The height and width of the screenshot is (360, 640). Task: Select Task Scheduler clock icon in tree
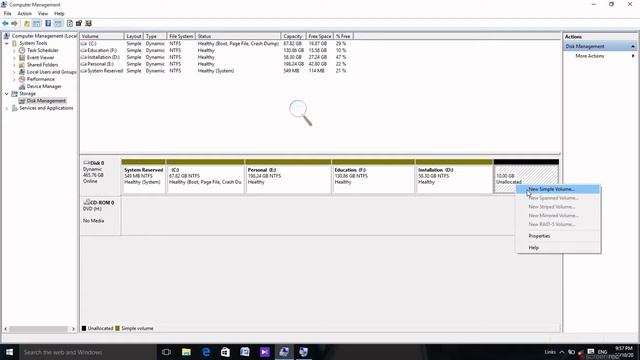pos(22,50)
